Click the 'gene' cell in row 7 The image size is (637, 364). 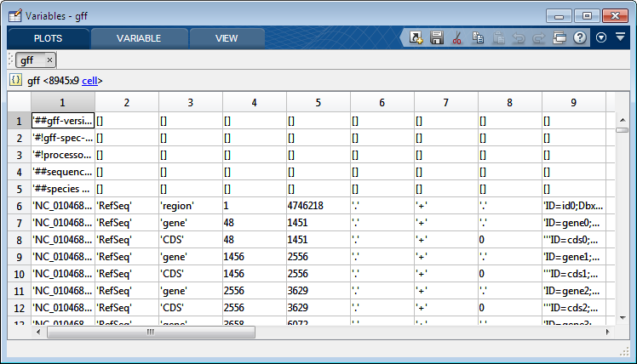point(191,223)
